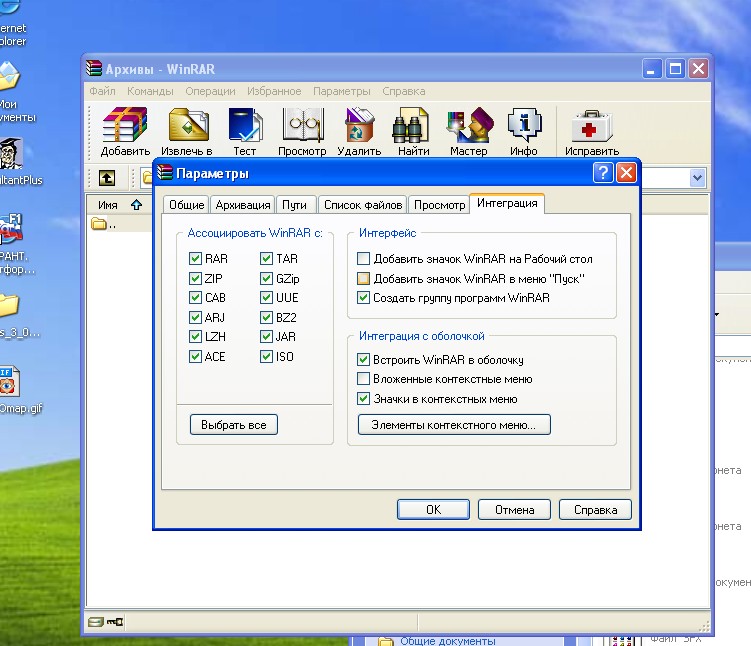751x646 pixels.
Task: Click the parent folder '..' entry
Action: pos(103,224)
